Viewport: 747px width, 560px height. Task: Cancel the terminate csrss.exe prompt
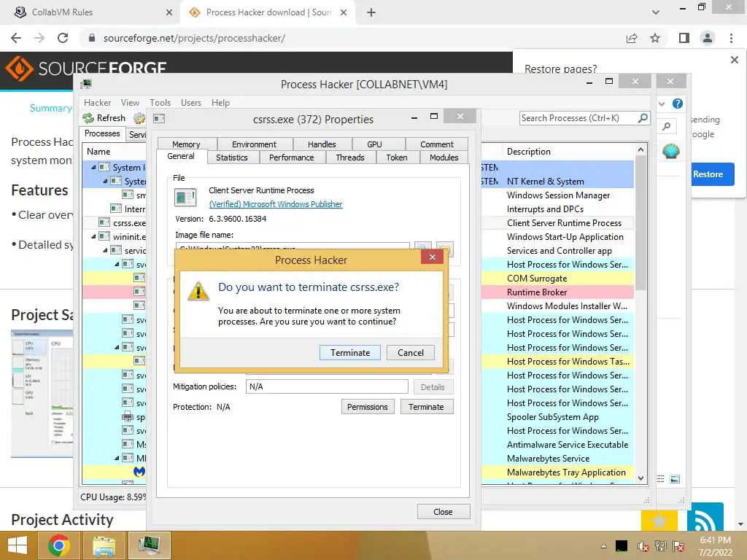point(410,352)
